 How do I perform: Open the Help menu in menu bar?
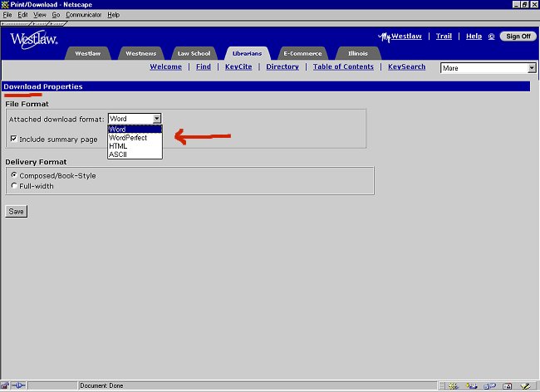(113, 15)
